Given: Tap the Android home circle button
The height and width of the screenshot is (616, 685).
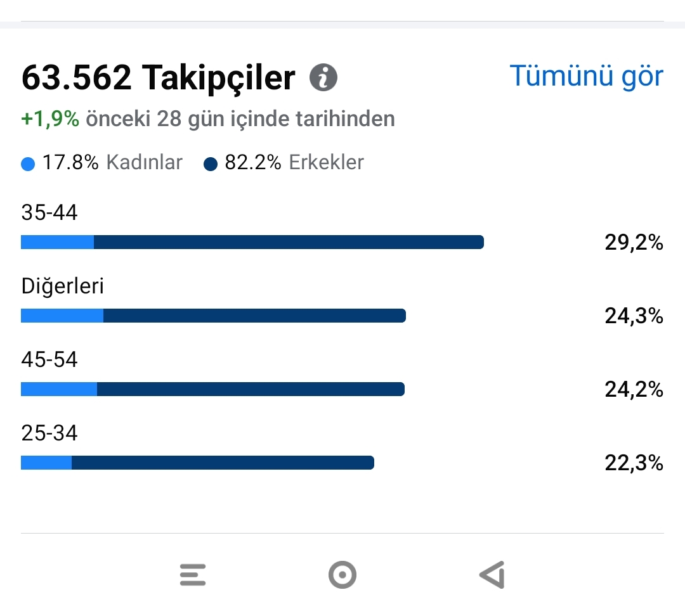Looking at the screenshot, I should [x=342, y=575].
